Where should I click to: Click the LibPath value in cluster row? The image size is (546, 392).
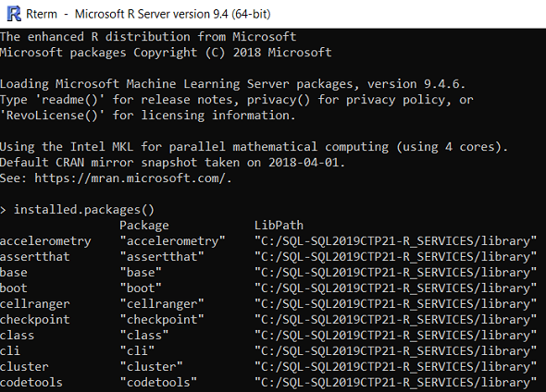[395, 367]
